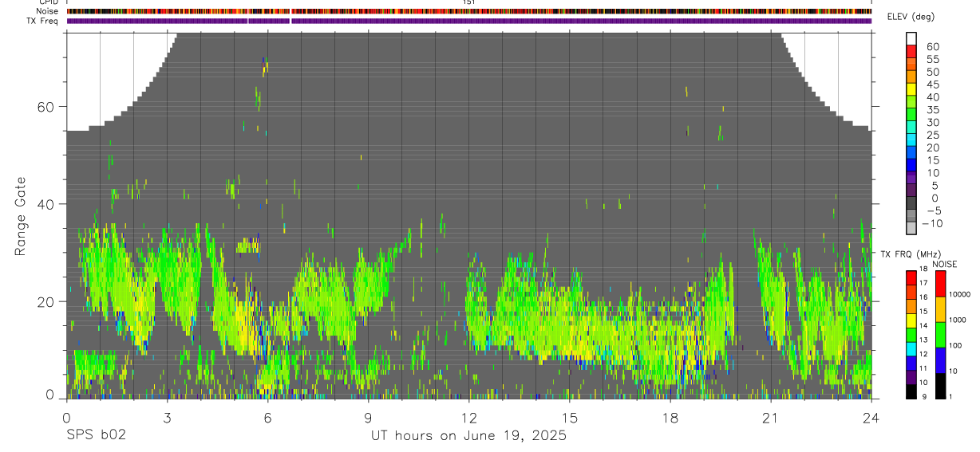980x452 pixels.
Task: Click the x-axis tick label '6'
Action: (267, 417)
